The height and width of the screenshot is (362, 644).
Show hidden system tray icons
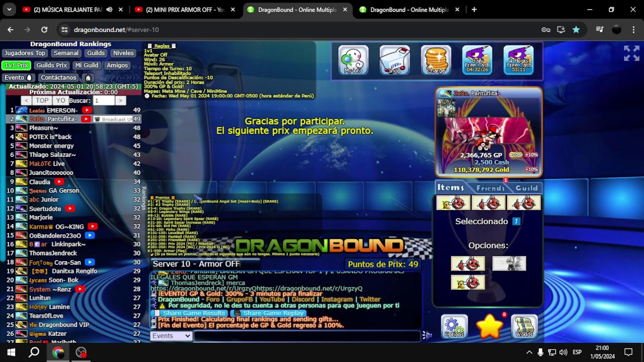click(529, 352)
